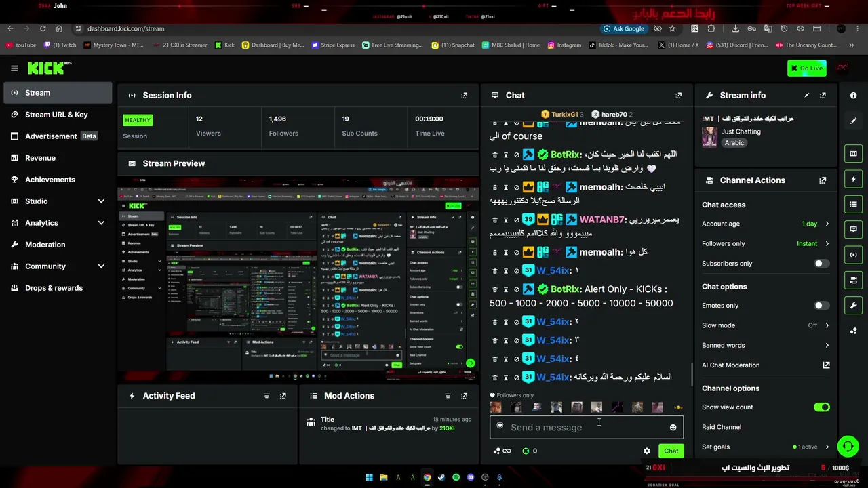This screenshot has width=868, height=488.
Task: Open Spotify from the taskbar
Action: (x=456, y=477)
